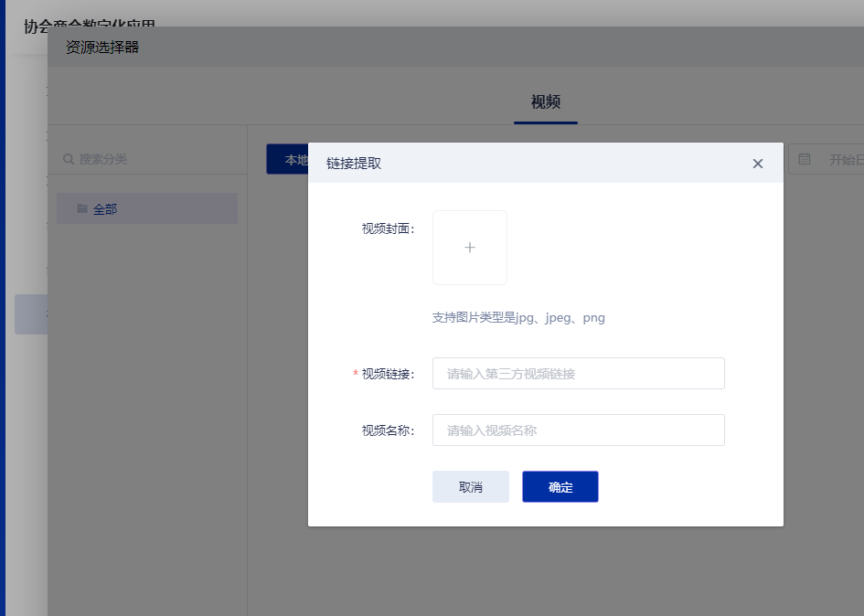This screenshot has height=616, width=864.
Task: Click into the 搜索分类 search box
Action: (146, 159)
